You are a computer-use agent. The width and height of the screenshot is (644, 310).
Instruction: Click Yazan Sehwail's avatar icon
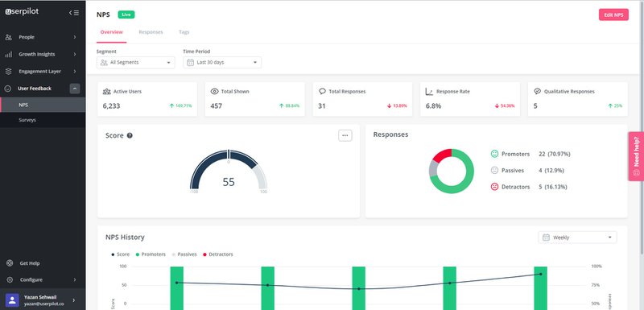[12, 300]
